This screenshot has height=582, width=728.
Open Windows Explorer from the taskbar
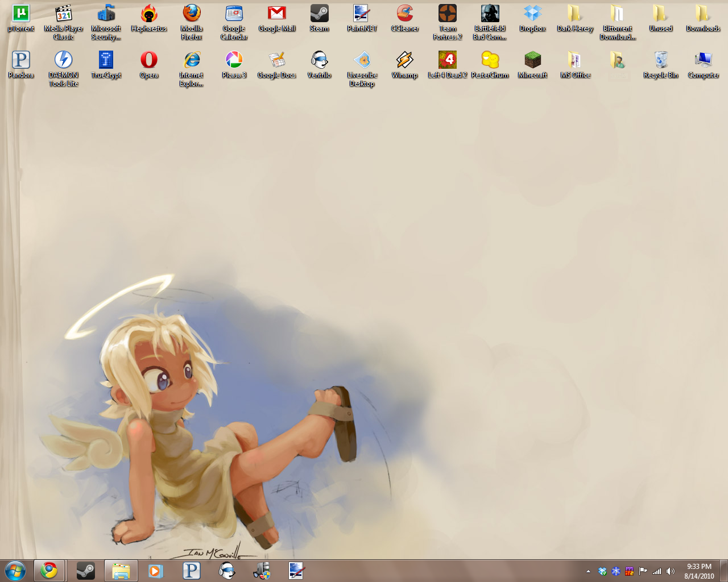coord(121,571)
